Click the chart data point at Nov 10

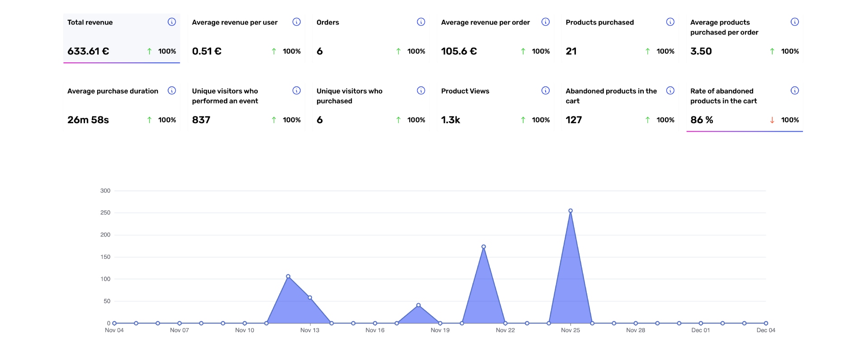pos(245,324)
